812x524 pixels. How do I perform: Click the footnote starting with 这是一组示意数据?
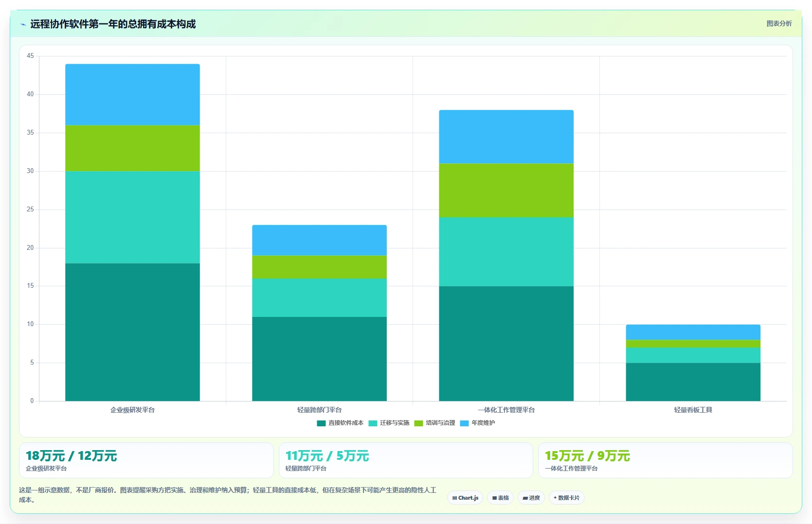tap(228, 495)
